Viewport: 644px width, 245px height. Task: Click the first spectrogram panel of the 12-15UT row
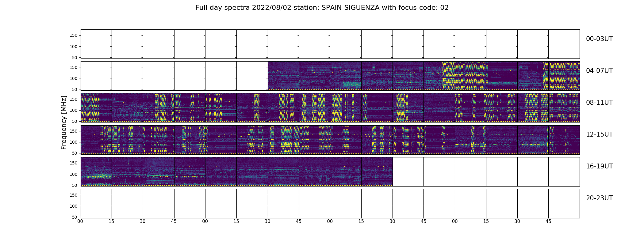(x=96, y=140)
